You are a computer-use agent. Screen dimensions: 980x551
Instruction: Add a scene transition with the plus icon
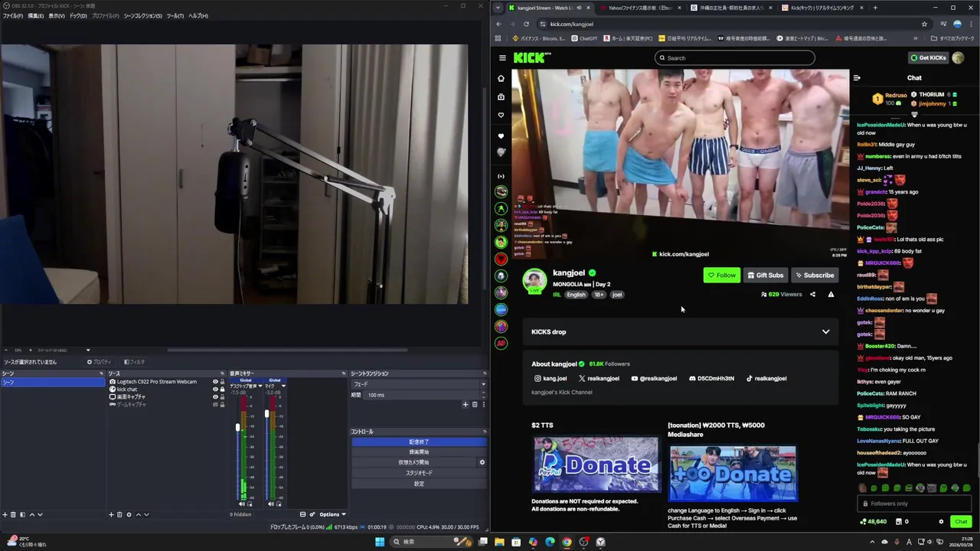pos(465,404)
